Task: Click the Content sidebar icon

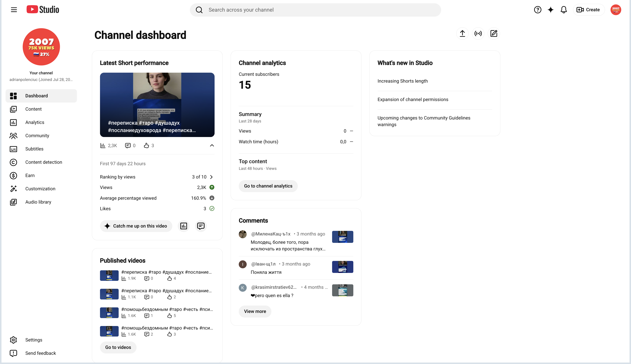Action: (x=13, y=109)
